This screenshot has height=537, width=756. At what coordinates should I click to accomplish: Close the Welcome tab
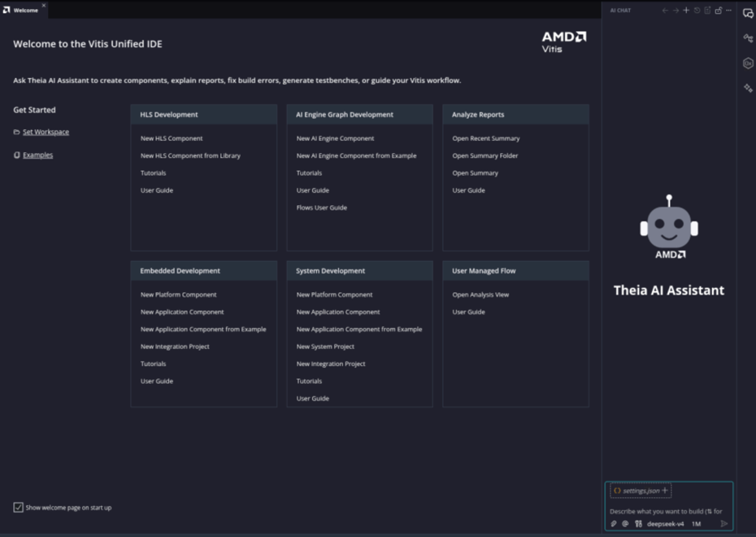pyautogui.click(x=43, y=6)
